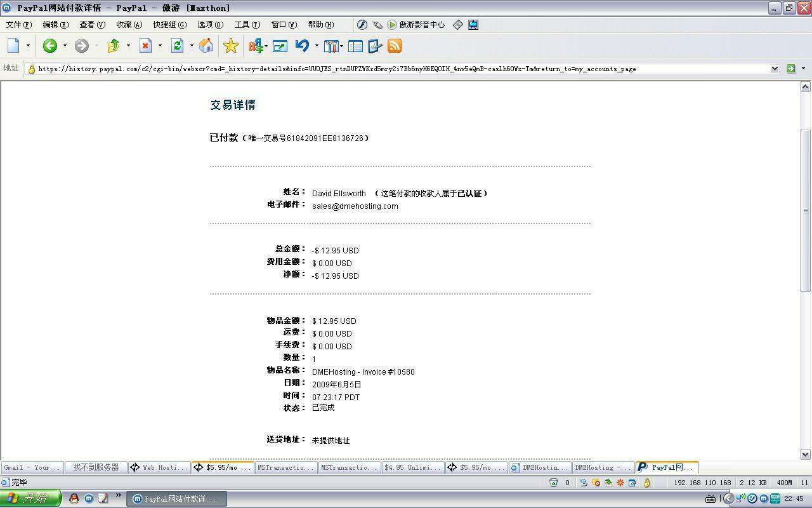Click the diamond-shaped icon in menu bar

point(458,25)
